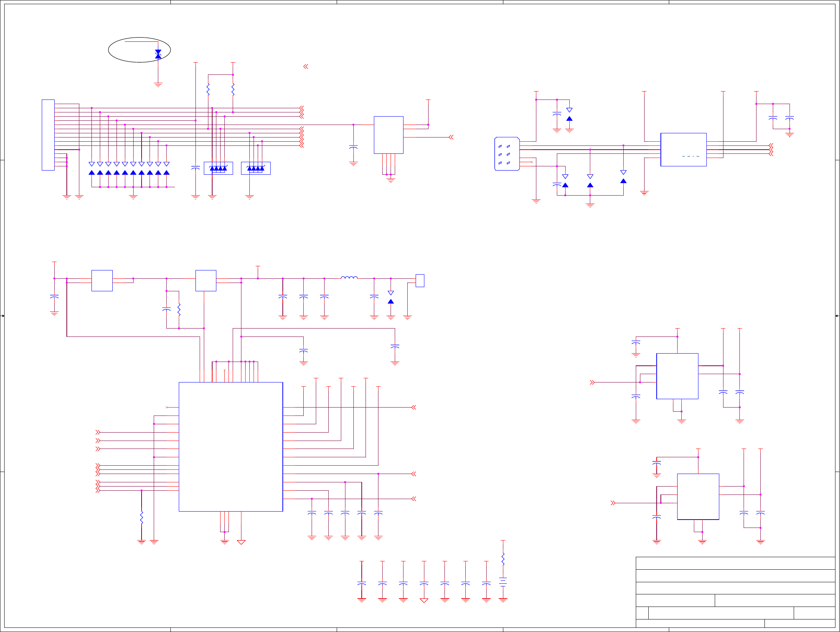840x632 pixels.
Task: Click the battery cell symbol at bottom
Action: coord(503,581)
